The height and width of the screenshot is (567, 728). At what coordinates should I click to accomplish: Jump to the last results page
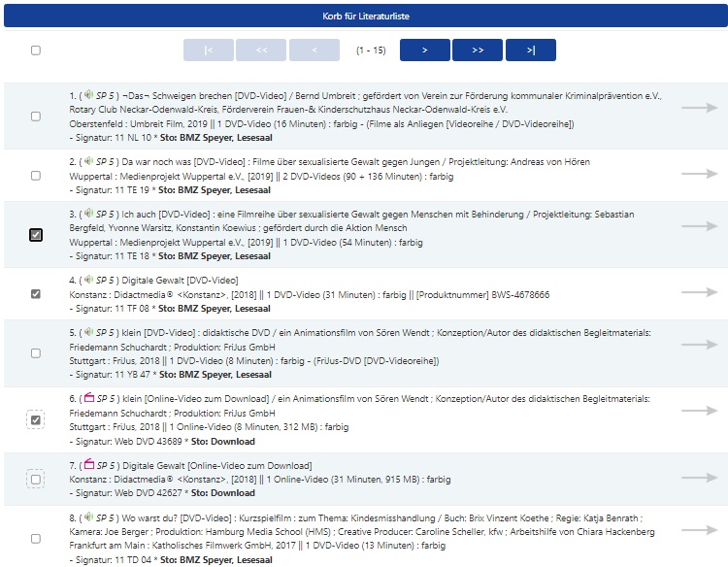(531, 50)
